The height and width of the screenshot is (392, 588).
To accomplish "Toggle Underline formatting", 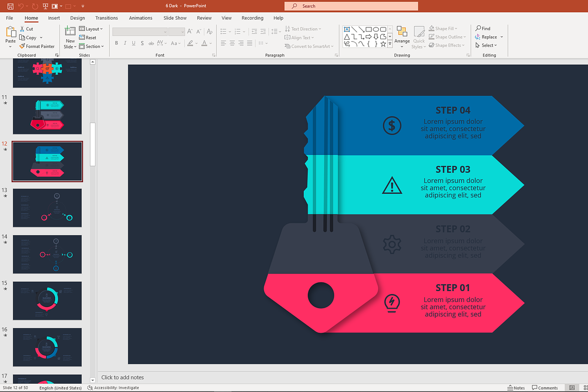I will tap(133, 43).
